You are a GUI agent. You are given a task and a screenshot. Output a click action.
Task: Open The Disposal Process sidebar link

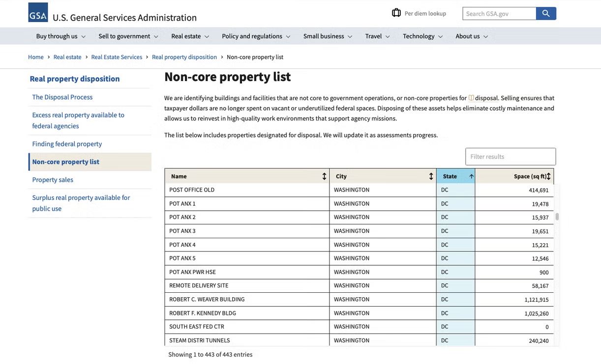click(62, 97)
